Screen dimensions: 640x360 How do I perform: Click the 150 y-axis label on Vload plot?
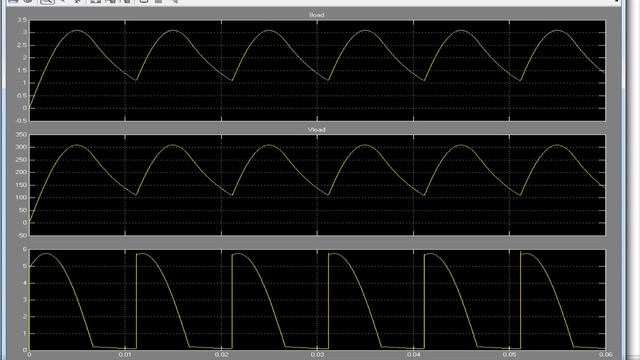pyautogui.click(x=21, y=185)
